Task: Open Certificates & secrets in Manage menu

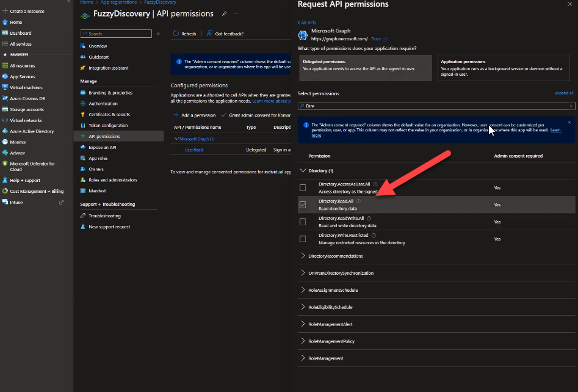Action: (x=109, y=114)
